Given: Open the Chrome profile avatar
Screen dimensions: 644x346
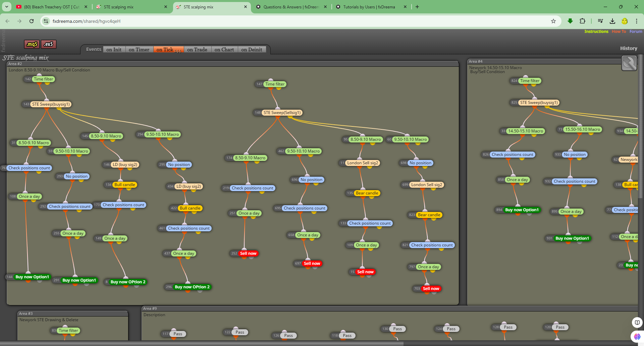Looking at the screenshot, I should (x=625, y=21).
